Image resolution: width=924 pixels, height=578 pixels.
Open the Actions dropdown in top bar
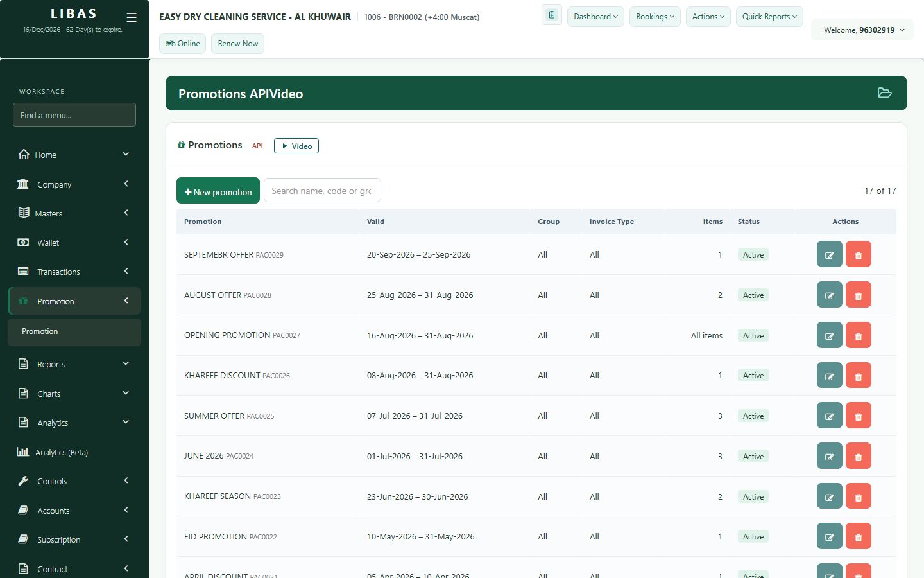(708, 17)
